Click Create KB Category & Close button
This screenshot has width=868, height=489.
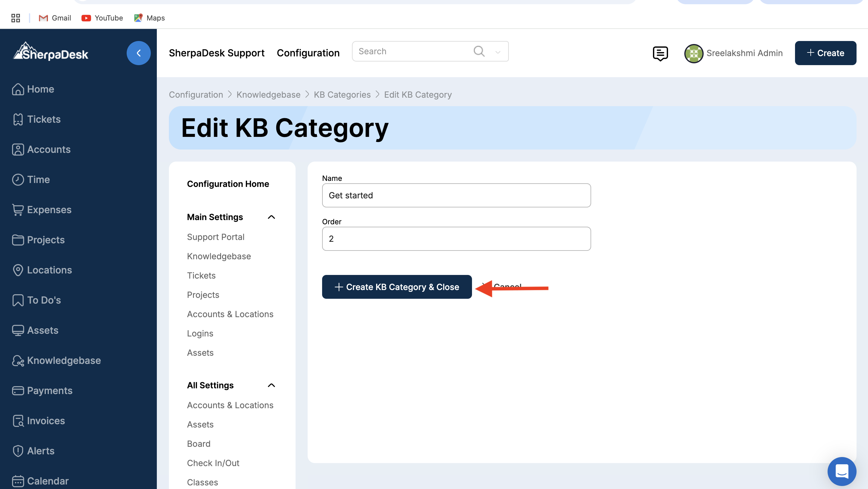[397, 287]
